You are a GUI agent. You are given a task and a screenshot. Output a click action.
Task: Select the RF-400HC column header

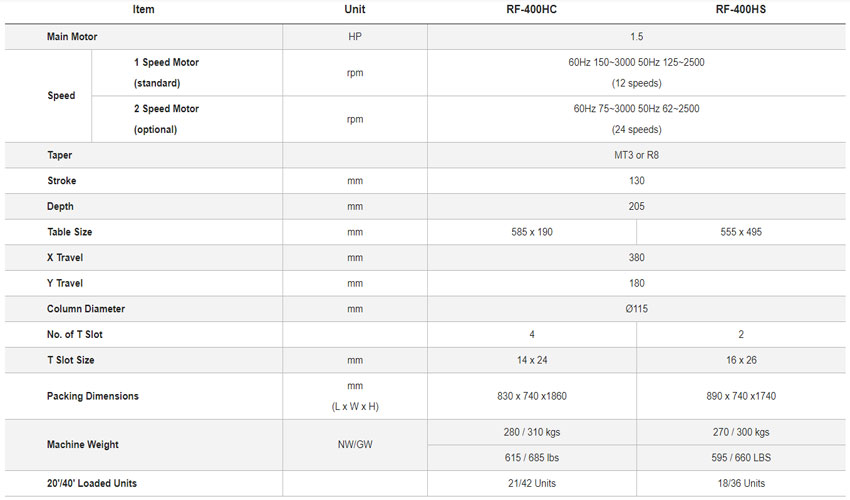point(531,10)
